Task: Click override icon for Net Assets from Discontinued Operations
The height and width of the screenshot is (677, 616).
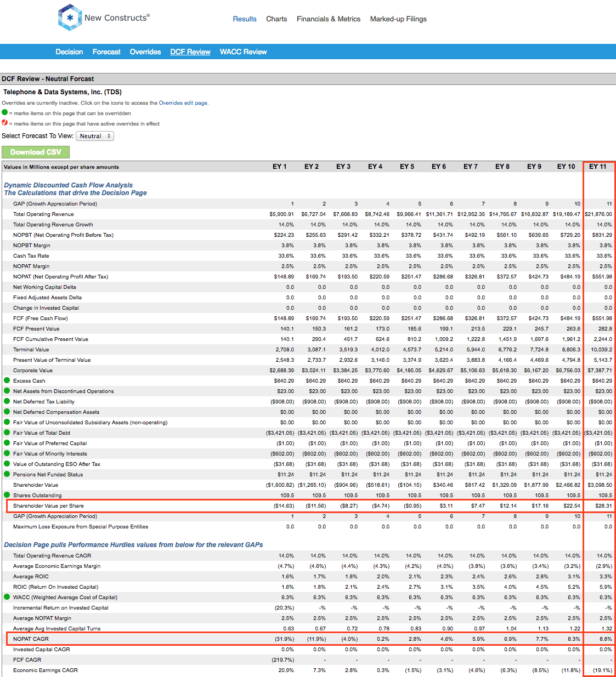Action: pos(7,390)
